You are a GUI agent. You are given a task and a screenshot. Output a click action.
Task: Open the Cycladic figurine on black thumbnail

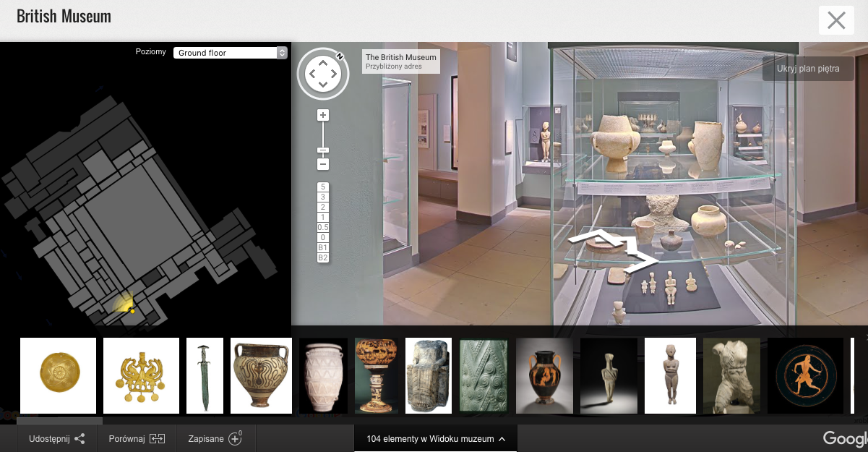[x=609, y=375]
